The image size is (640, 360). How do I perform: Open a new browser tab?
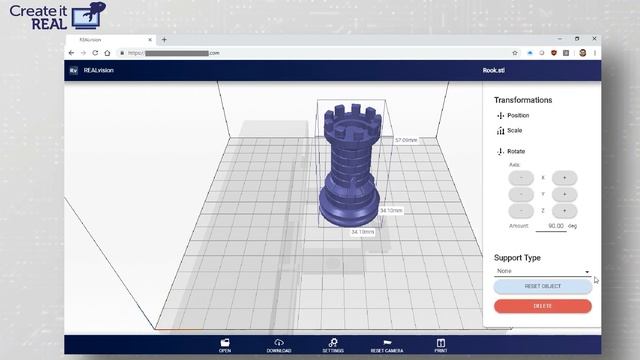pos(164,40)
